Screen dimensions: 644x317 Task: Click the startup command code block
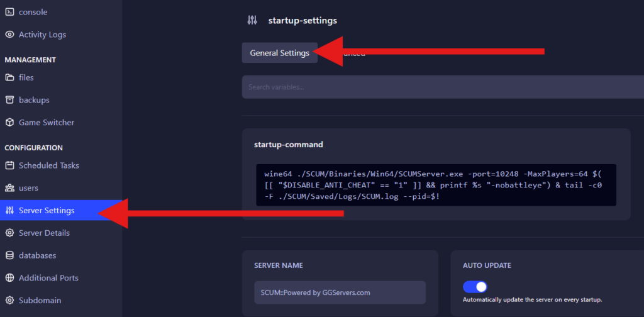[435, 185]
